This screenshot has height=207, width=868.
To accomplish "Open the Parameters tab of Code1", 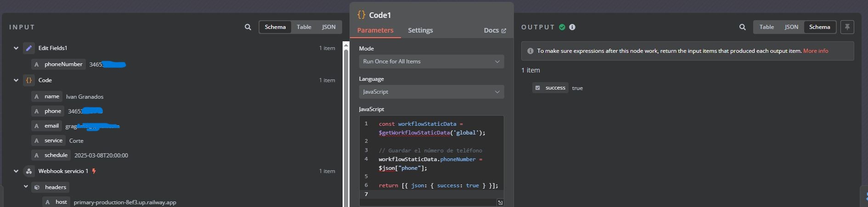I will pos(375,30).
